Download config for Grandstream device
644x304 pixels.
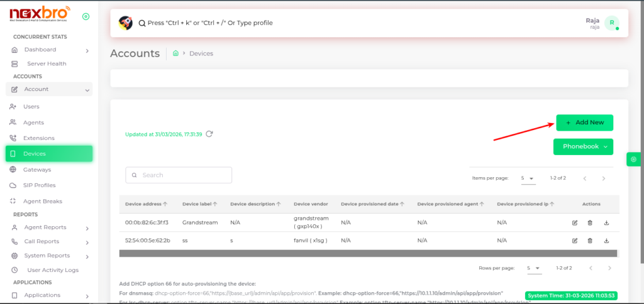[606, 222]
